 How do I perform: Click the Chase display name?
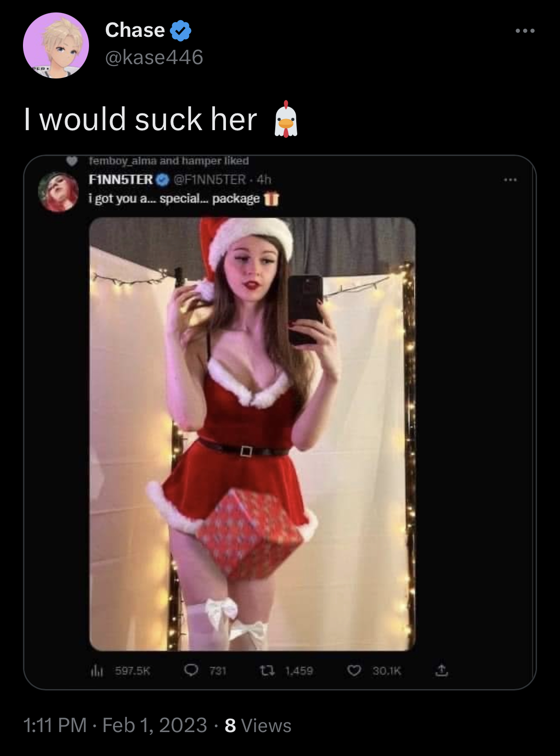[135, 30]
